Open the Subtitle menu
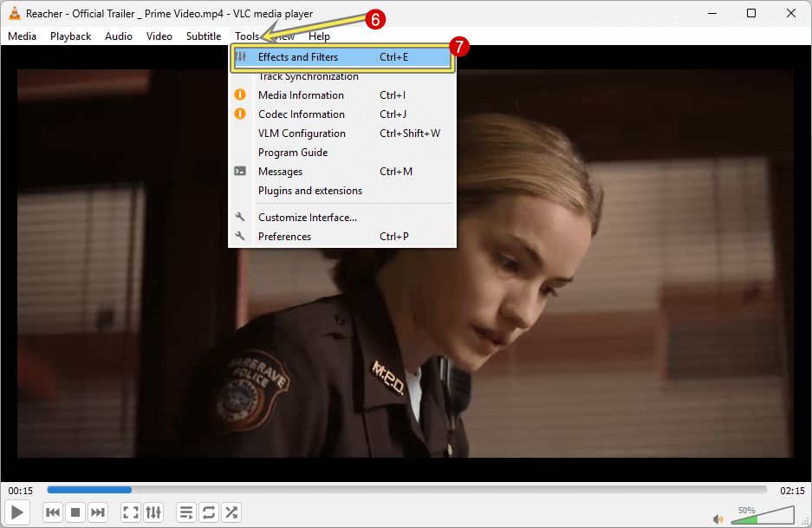 (x=204, y=36)
